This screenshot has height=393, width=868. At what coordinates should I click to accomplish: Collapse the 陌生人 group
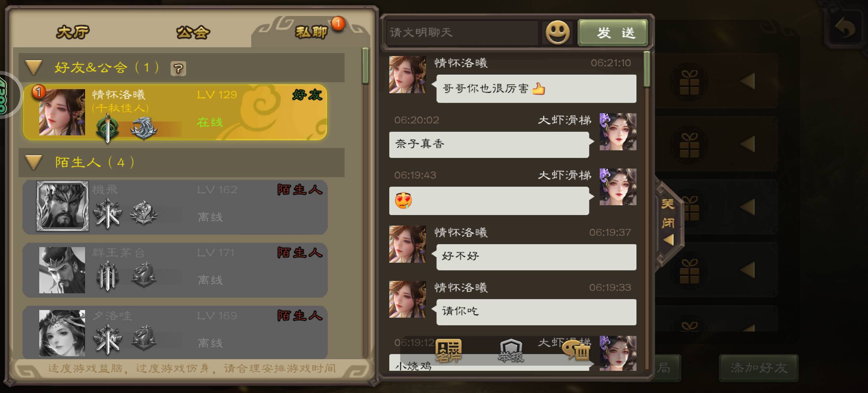[34, 162]
